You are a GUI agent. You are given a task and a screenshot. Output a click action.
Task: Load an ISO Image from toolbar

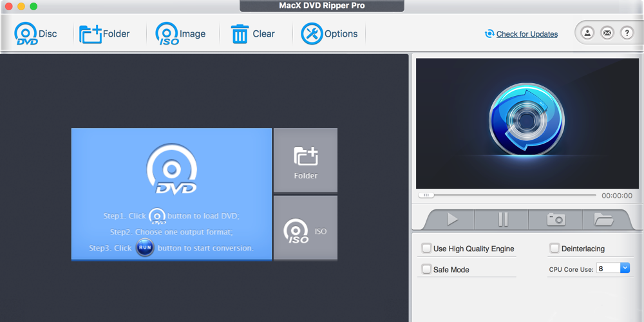[x=167, y=33]
